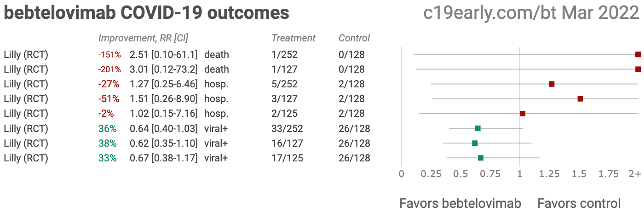Click the Treatment column header

[x=293, y=38]
